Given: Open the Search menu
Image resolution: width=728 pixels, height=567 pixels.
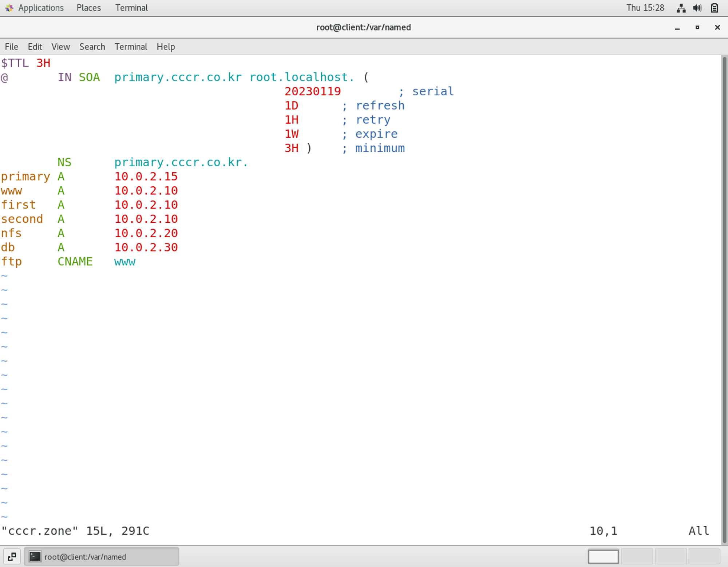Looking at the screenshot, I should point(92,47).
